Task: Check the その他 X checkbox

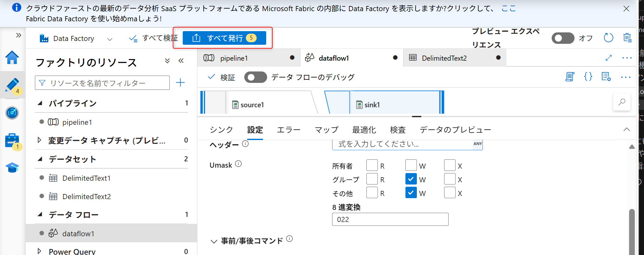Action: coord(450,193)
